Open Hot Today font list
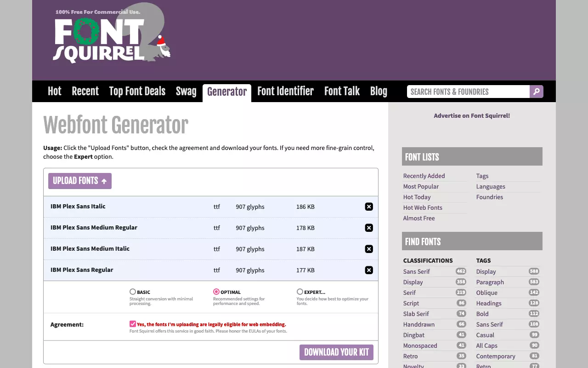 click(x=417, y=197)
